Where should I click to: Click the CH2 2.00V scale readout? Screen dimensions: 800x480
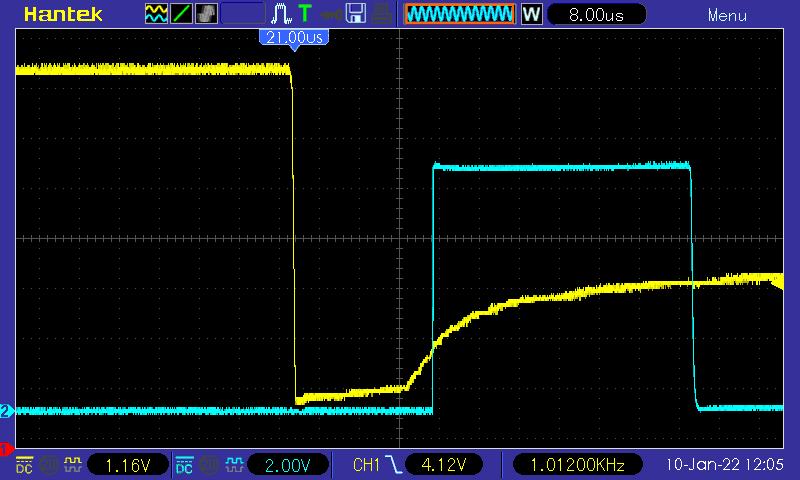[x=287, y=465]
